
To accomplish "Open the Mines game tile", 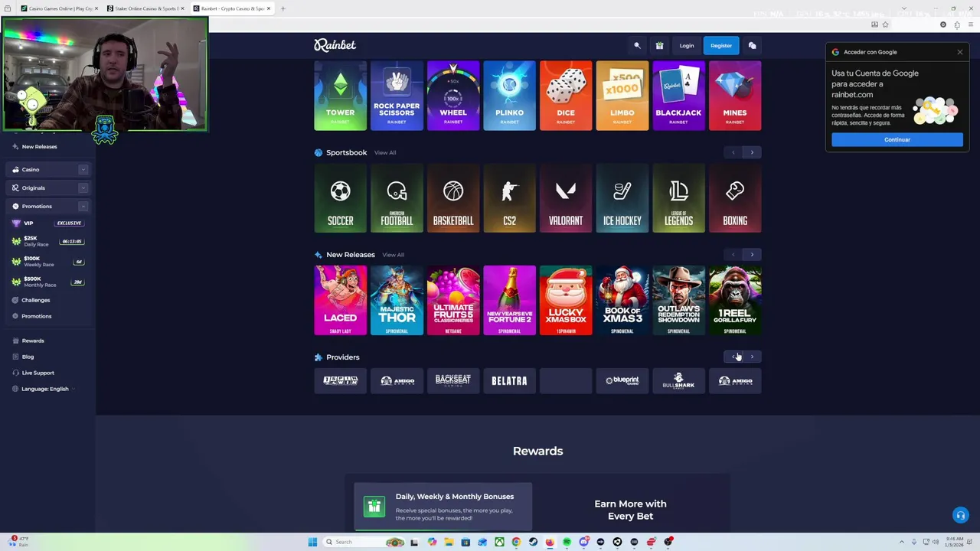I will coord(735,96).
